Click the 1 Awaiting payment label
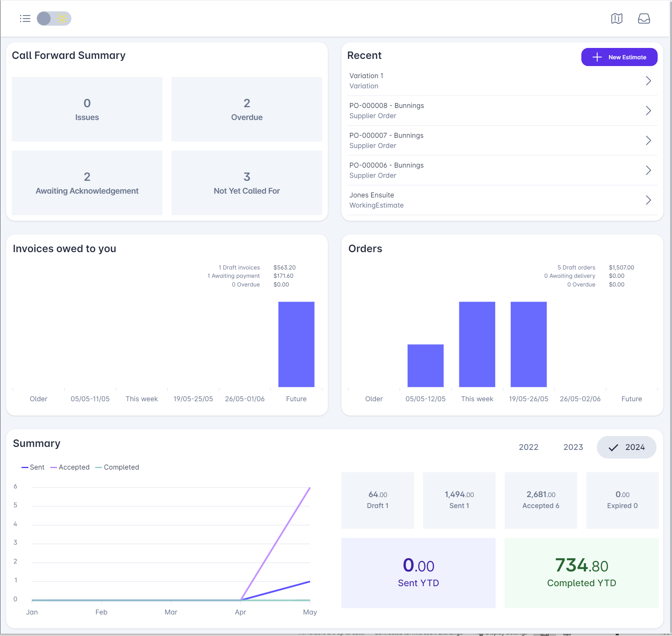Viewport: 672px width, 636px height. pos(233,276)
